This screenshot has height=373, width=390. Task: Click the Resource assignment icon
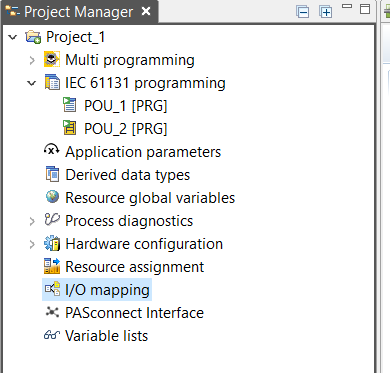[52, 266]
